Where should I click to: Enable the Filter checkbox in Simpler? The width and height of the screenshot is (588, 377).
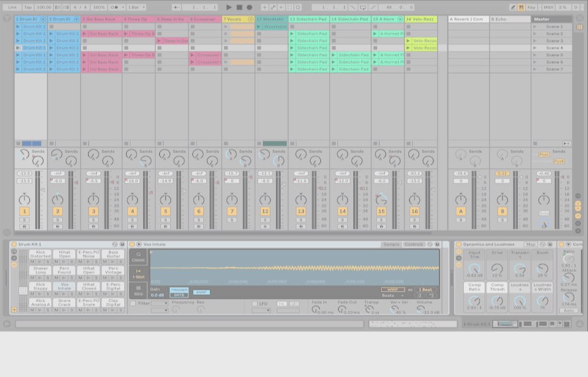coord(133,303)
